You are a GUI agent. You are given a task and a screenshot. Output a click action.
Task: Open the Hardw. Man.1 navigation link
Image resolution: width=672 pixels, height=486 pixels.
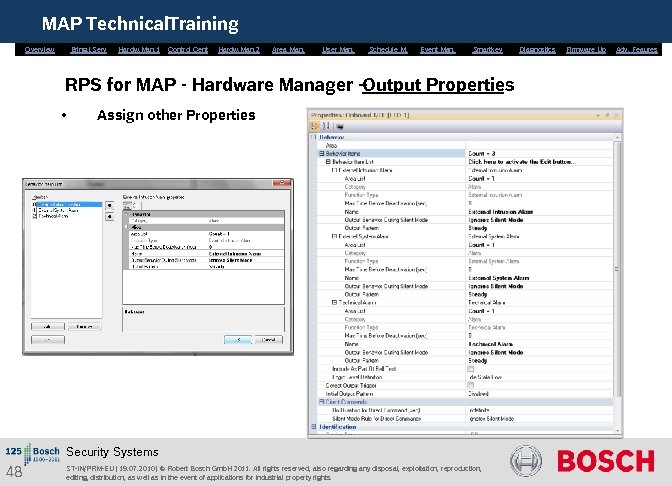coord(139,50)
